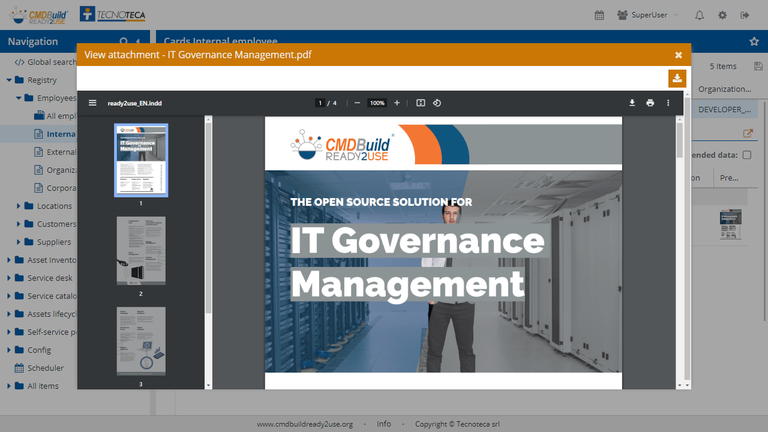The image size is (768, 432).
Task: Open the SuperUser account menu
Action: coord(648,15)
